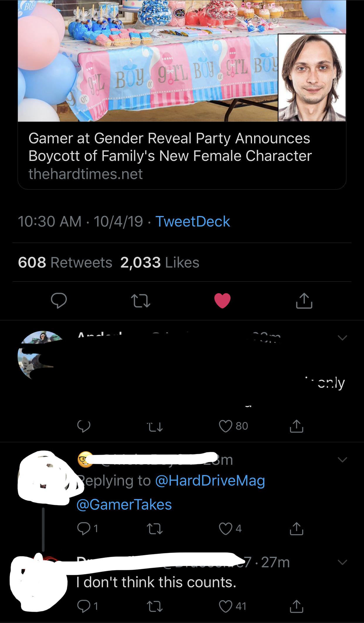Tap the TweetDeck source label
The height and width of the screenshot is (623, 364).
193,221
